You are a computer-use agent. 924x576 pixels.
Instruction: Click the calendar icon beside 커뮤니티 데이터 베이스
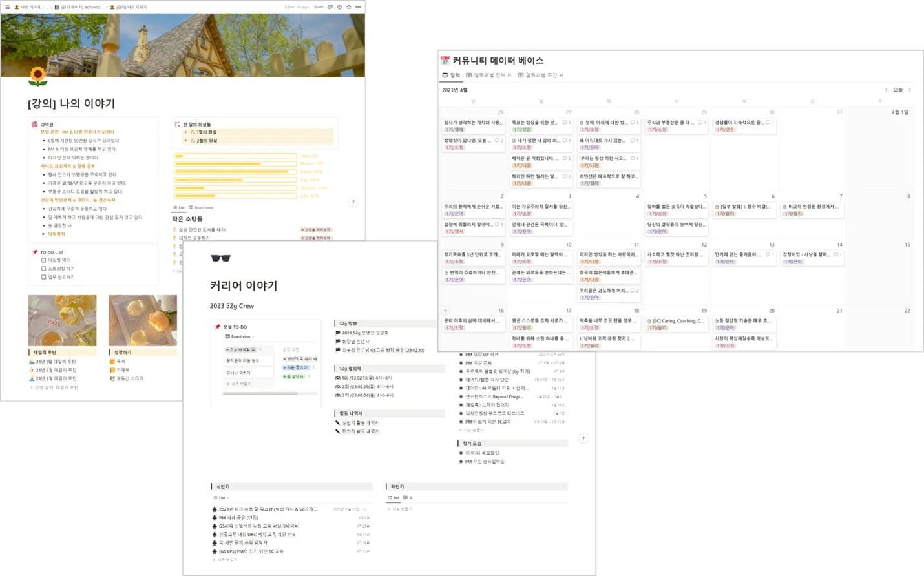[445, 61]
